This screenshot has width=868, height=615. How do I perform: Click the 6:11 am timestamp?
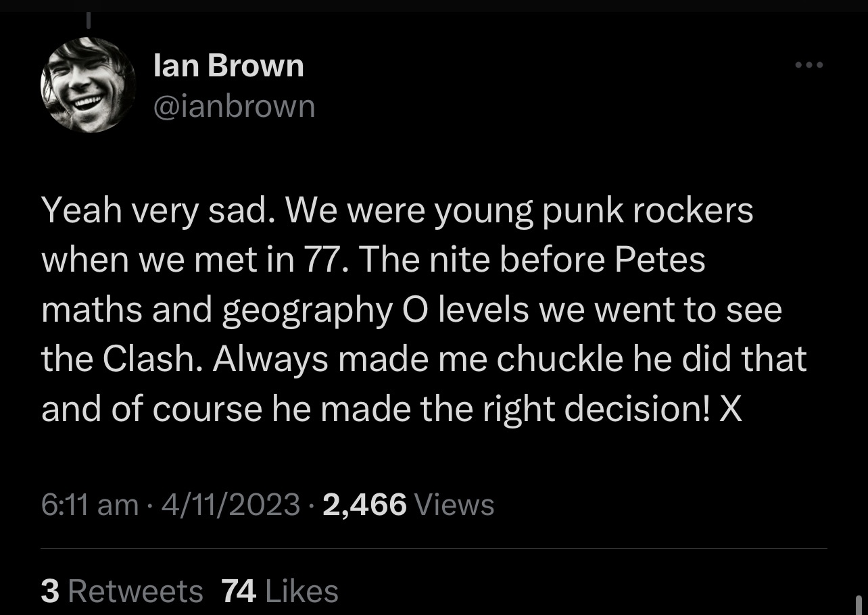pyautogui.click(x=89, y=504)
